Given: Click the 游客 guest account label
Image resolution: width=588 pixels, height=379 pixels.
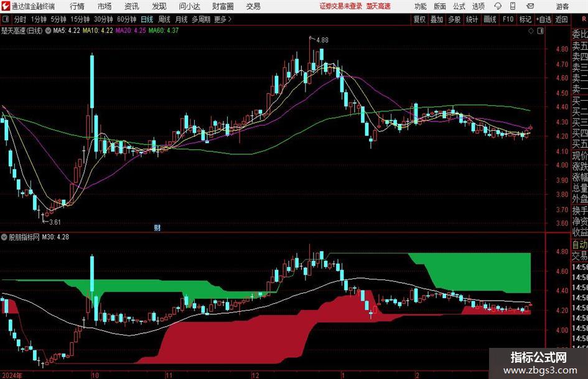Looking at the screenshot, I should pos(562,6).
